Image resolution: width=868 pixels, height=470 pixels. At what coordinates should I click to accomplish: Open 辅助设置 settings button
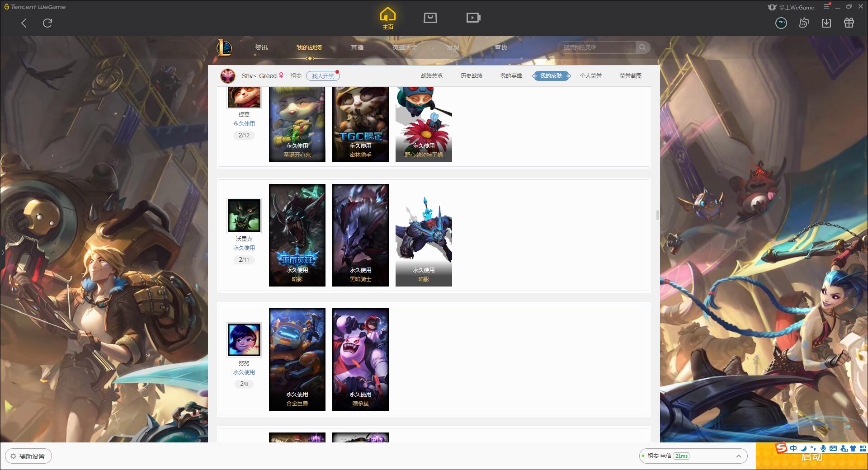click(x=28, y=456)
